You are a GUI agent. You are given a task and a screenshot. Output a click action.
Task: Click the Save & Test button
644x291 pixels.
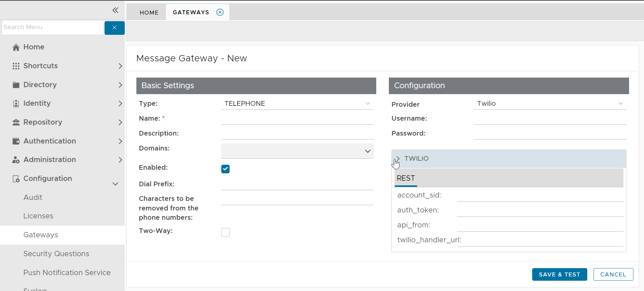[559, 274]
